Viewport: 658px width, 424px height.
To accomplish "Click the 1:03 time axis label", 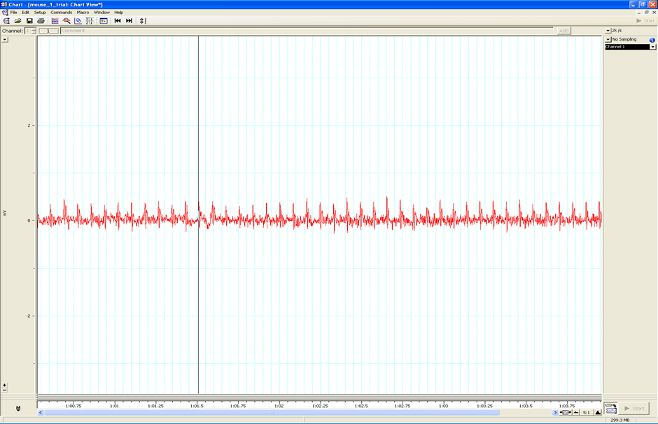I will pos(444,406).
